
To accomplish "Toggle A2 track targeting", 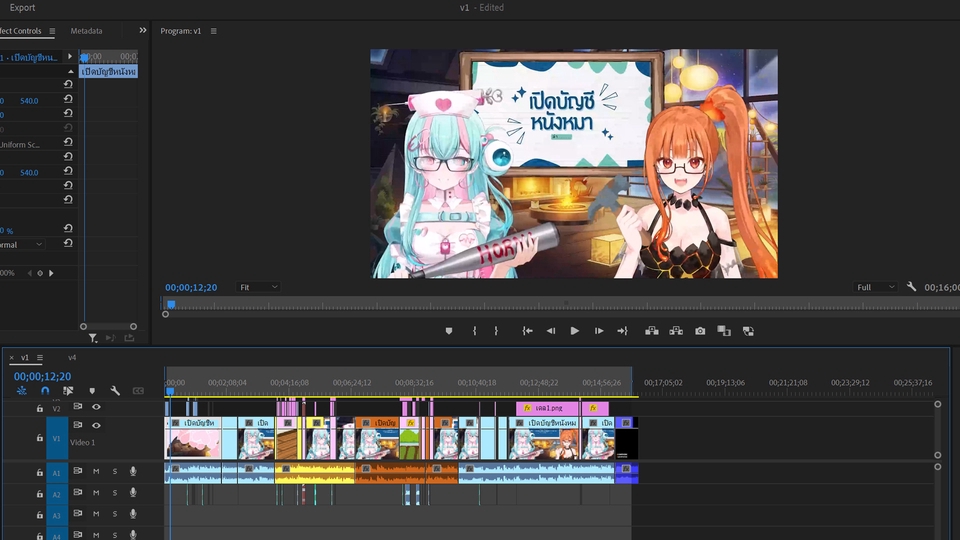I will click(57, 494).
